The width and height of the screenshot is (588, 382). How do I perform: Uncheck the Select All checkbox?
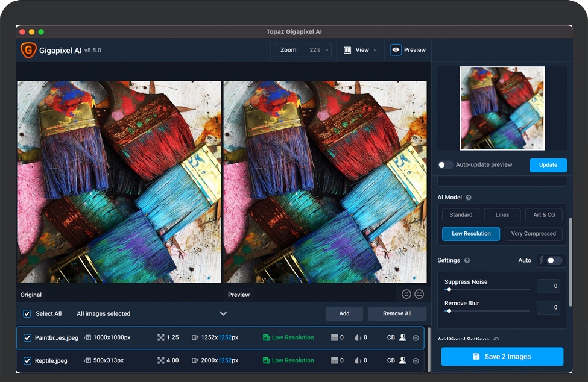pos(27,313)
